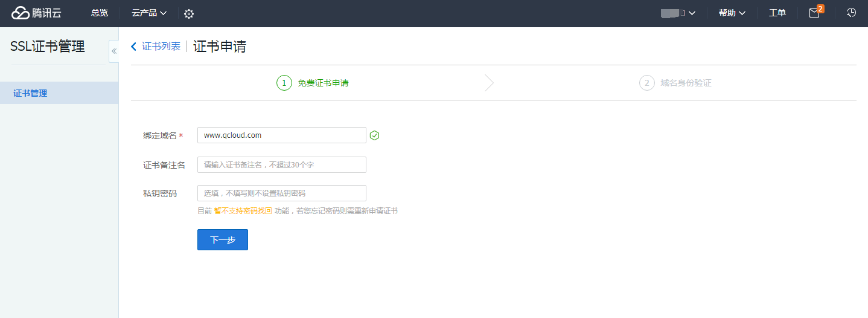
Task: Click the back arrow before 证书列表
Action: point(133,47)
